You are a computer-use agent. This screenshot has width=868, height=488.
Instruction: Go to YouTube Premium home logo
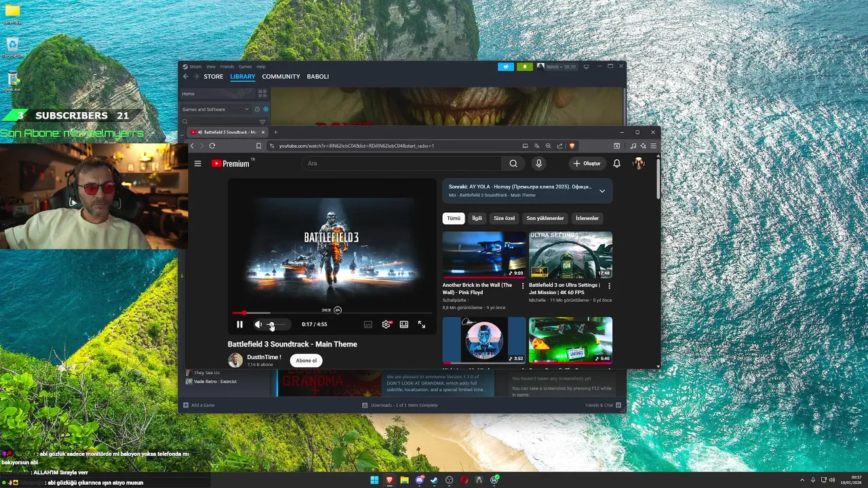point(231,163)
